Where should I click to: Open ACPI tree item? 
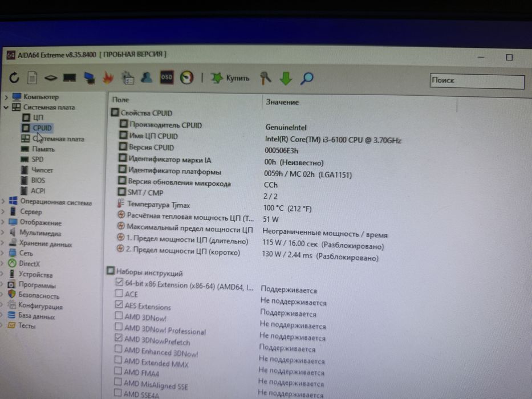[x=33, y=191]
